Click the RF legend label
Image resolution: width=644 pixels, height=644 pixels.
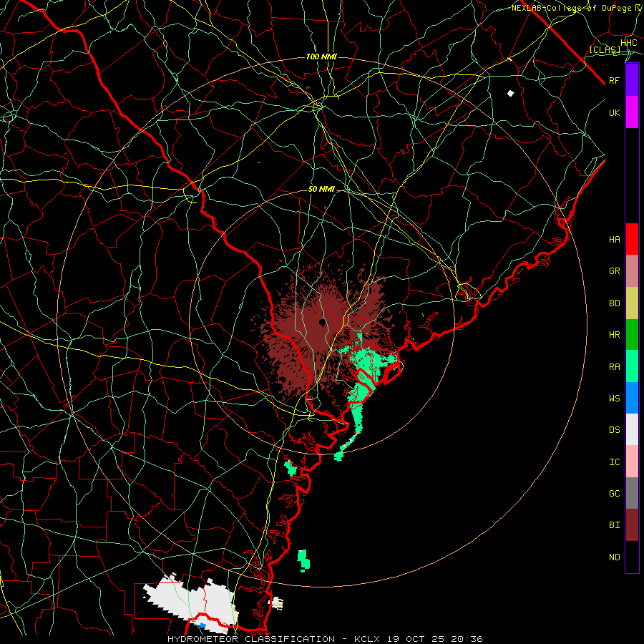615,80
